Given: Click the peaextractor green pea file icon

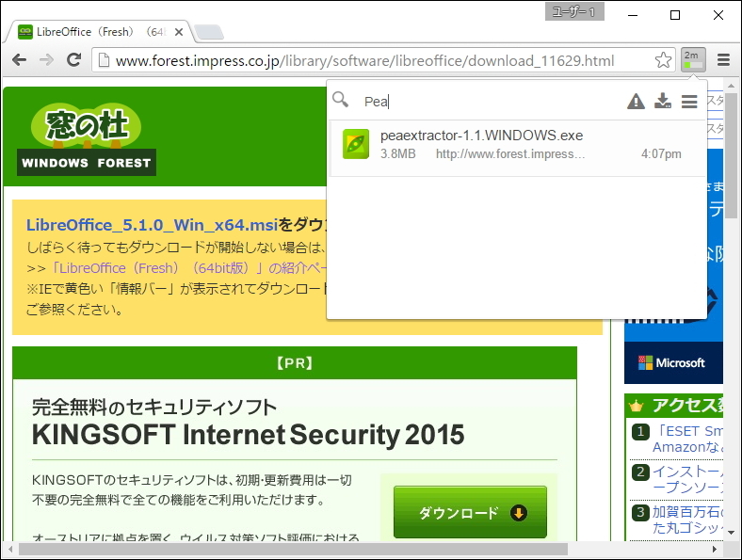Looking at the screenshot, I should click(x=356, y=144).
